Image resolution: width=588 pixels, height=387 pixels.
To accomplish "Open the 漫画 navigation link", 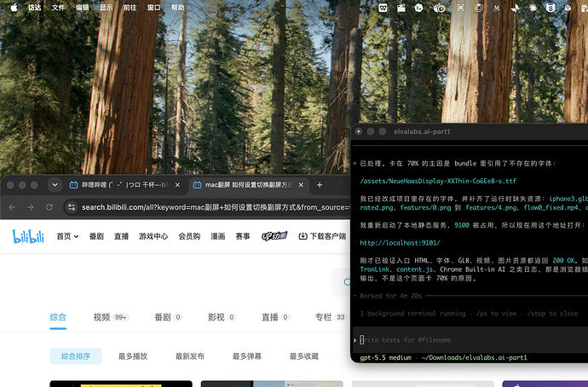I will 218,236.
